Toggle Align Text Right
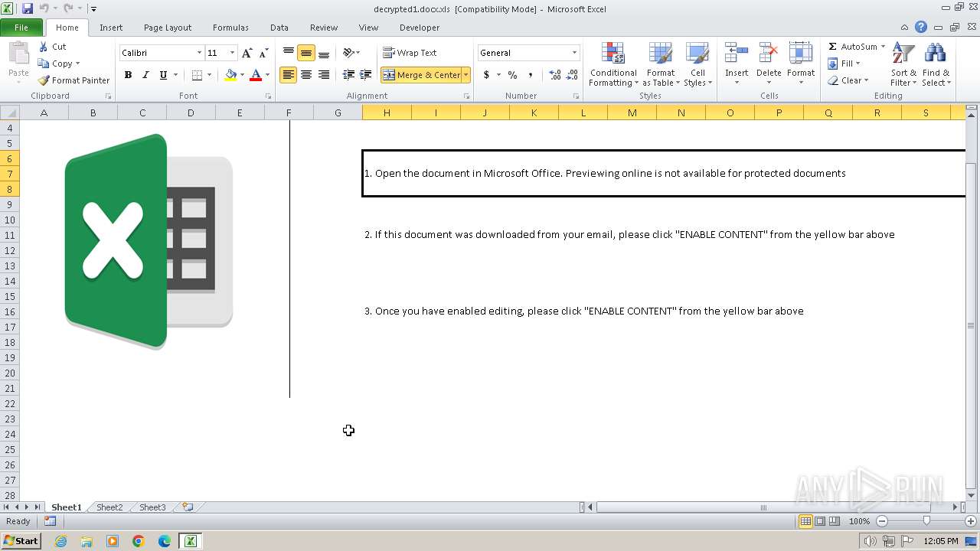This screenshot has width=980, height=551. point(324,75)
